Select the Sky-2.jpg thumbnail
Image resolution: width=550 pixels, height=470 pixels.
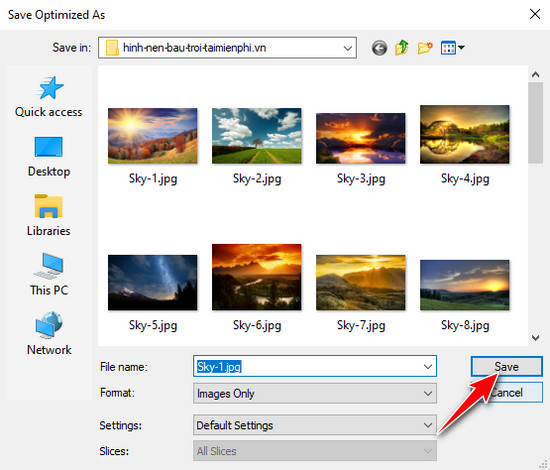click(x=256, y=136)
